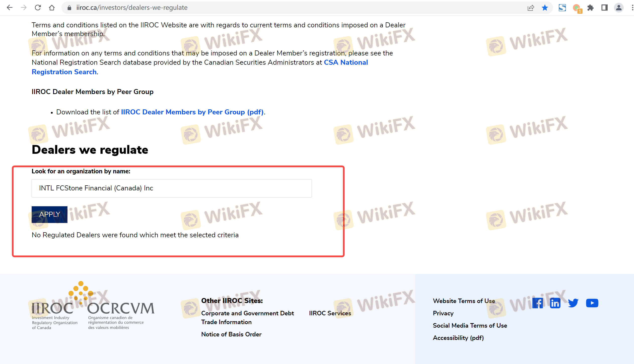Reload the current page

click(x=38, y=8)
